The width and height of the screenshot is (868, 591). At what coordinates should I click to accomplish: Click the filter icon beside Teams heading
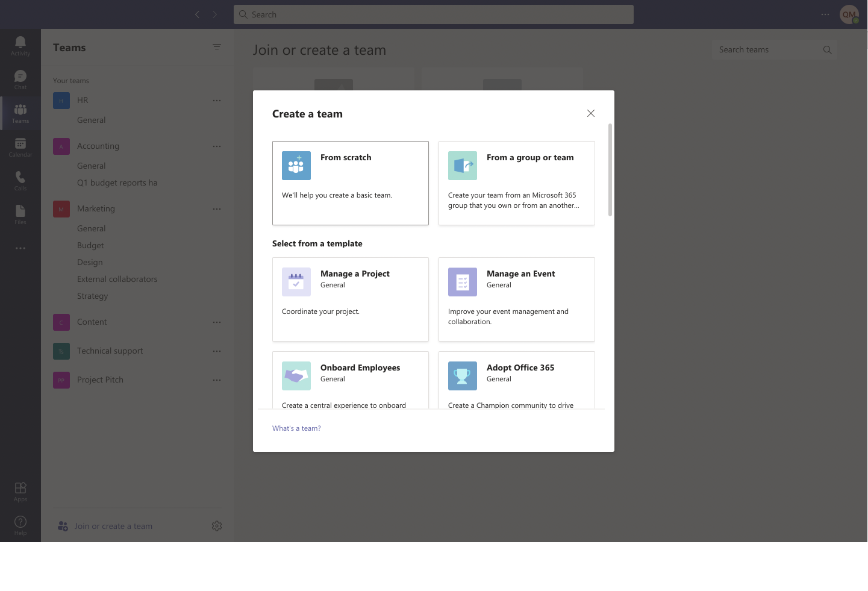217,47
